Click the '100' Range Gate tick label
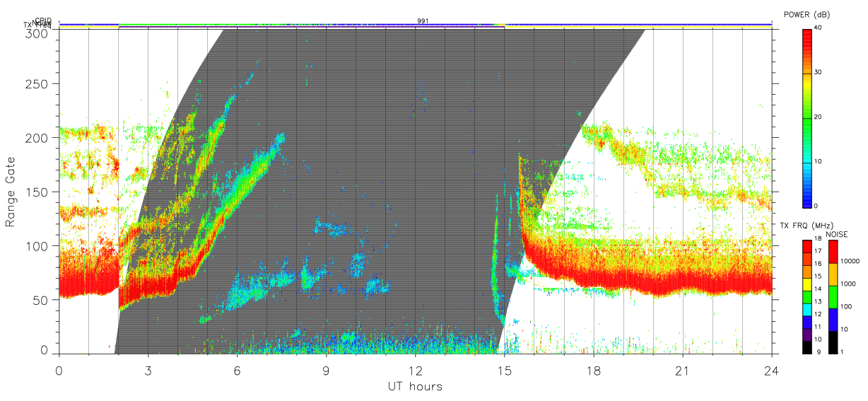 (x=37, y=245)
